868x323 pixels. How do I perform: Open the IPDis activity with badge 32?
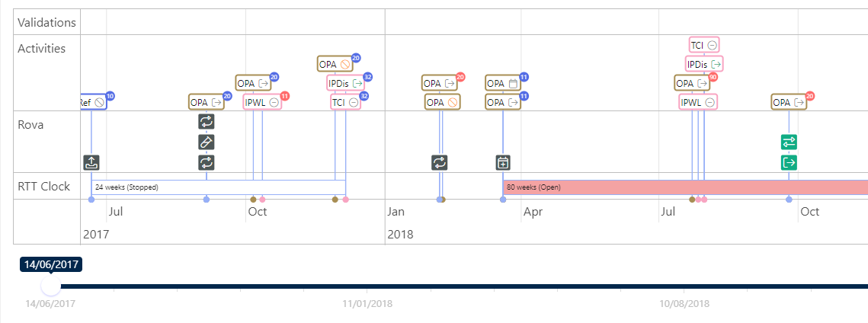345,83
